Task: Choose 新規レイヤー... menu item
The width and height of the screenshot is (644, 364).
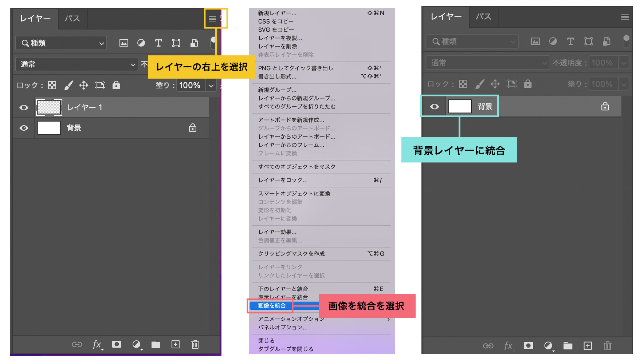Action: [278, 13]
